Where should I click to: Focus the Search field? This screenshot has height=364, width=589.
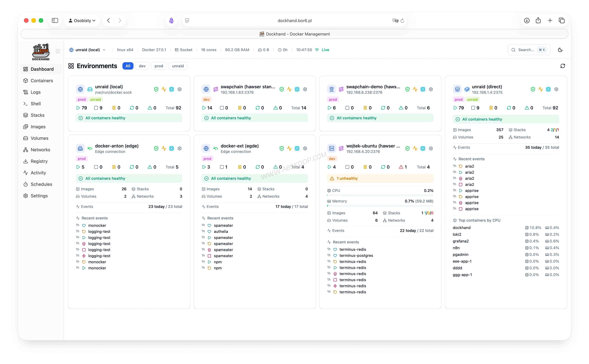pos(529,50)
